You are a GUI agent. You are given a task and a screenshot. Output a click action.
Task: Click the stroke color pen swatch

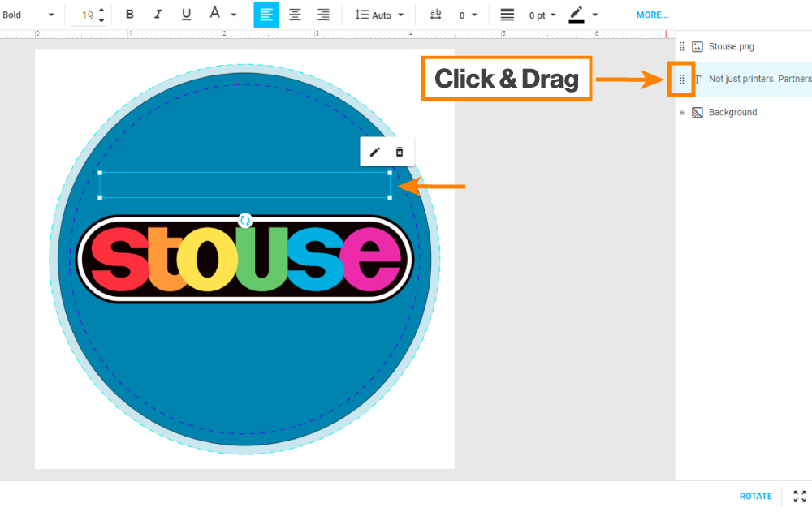[x=577, y=15]
